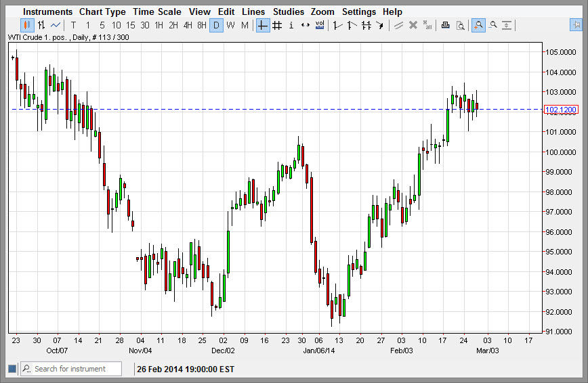
Task: Open the Studies dropdown menu
Action: coord(289,12)
